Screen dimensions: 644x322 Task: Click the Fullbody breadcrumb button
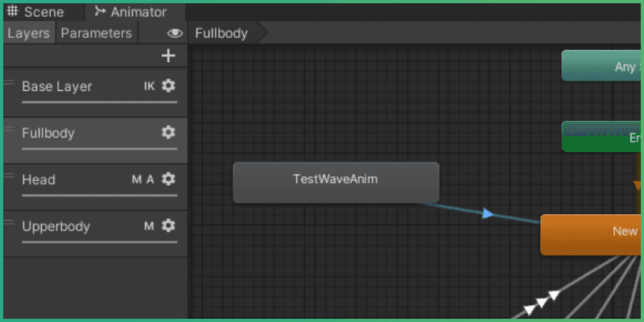tap(221, 33)
